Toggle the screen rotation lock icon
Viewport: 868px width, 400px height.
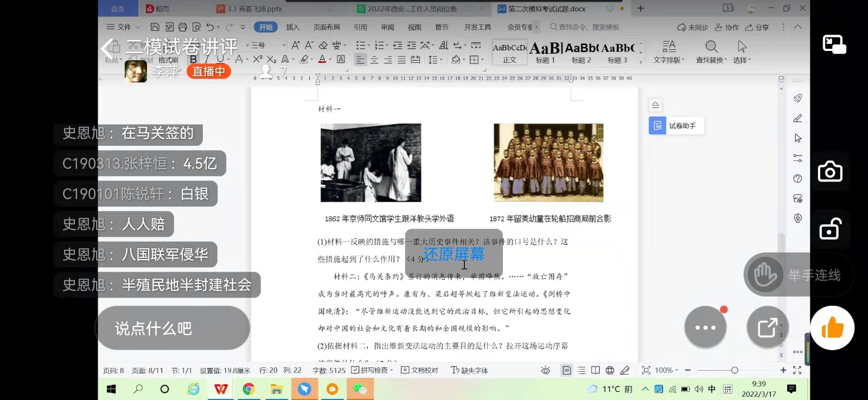(x=830, y=229)
